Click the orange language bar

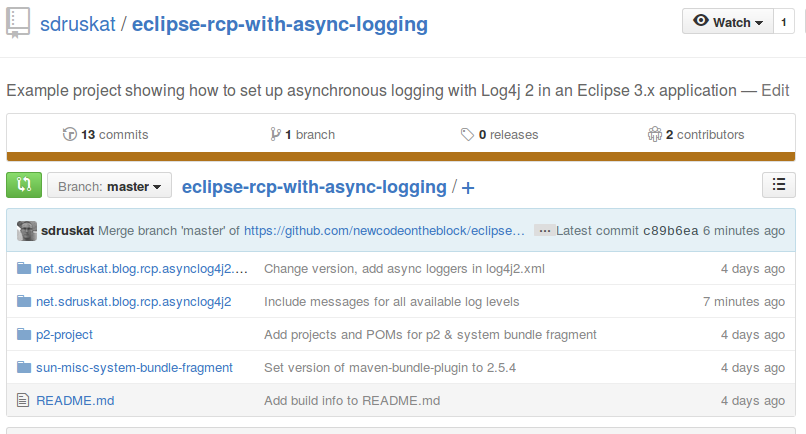pyautogui.click(x=401, y=156)
